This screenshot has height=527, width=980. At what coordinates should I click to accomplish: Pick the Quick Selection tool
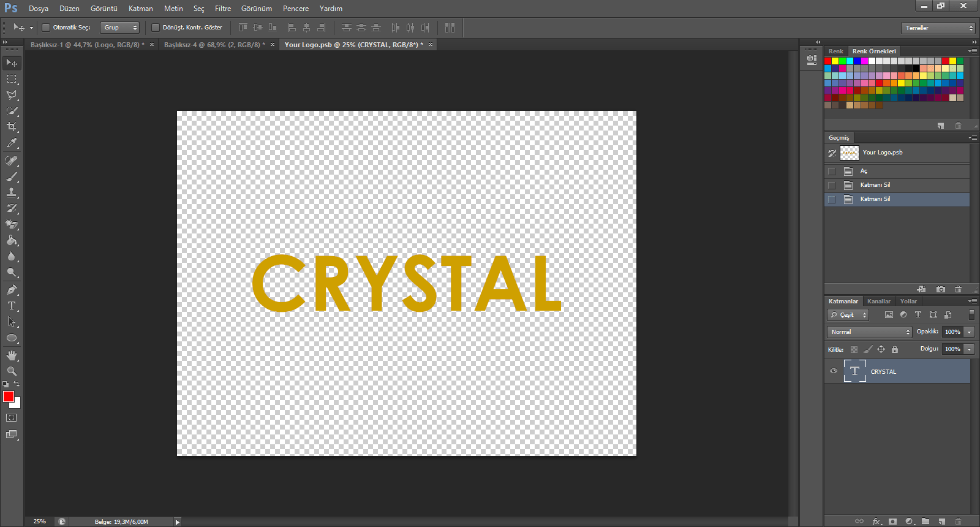[x=12, y=111]
